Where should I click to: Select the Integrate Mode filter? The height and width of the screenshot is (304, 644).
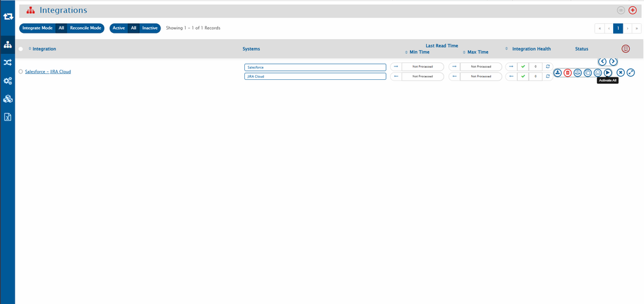point(37,28)
